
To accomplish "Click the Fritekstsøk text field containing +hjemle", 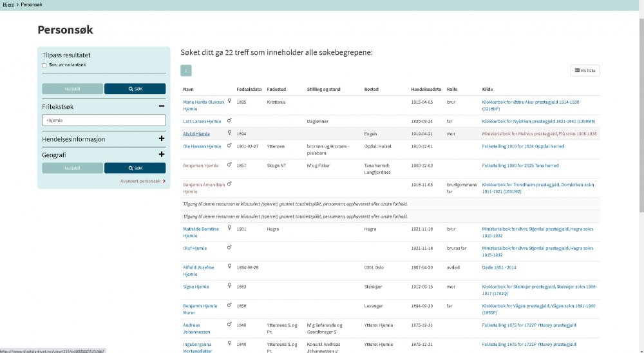I will point(103,120).
